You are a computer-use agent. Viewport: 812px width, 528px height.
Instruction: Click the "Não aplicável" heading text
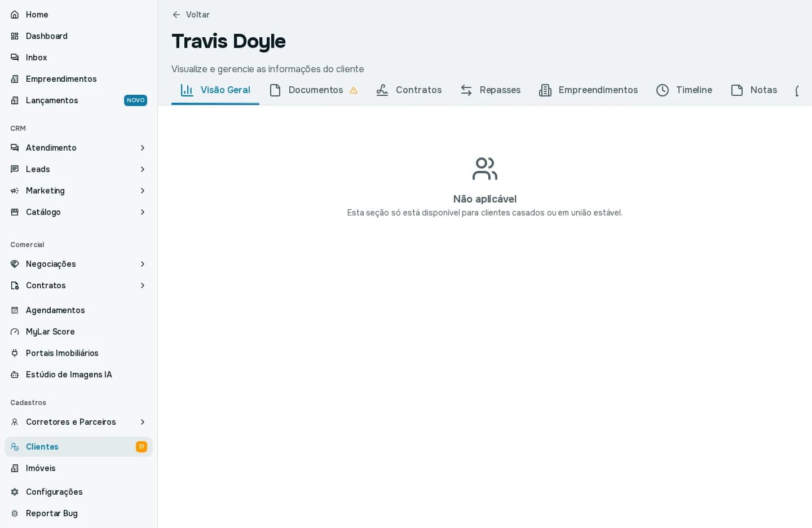click(485, 199)
